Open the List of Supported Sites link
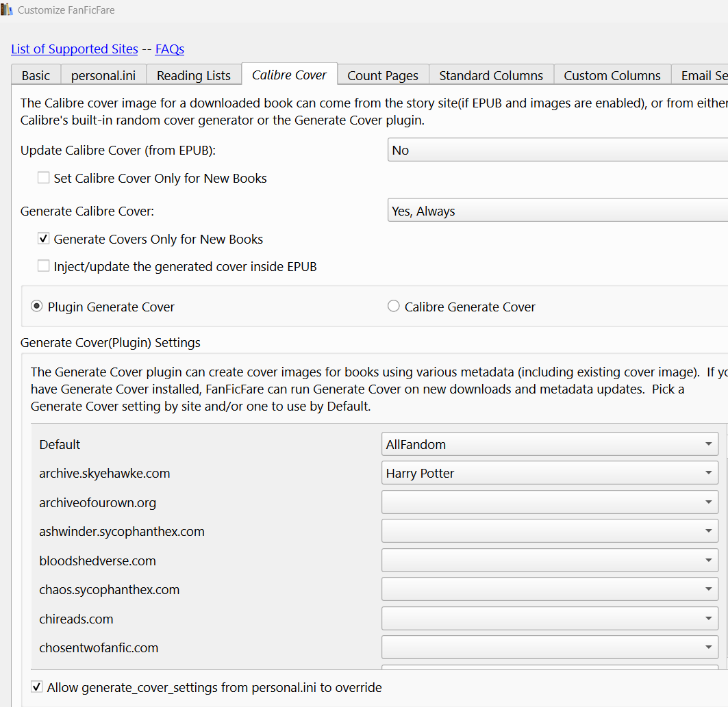 pos(75,49)
